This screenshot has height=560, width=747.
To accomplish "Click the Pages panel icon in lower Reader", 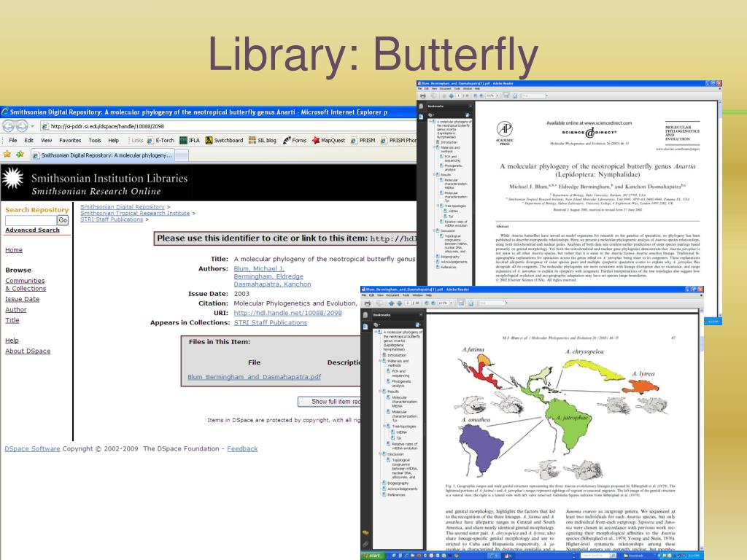I will point(365,315).
